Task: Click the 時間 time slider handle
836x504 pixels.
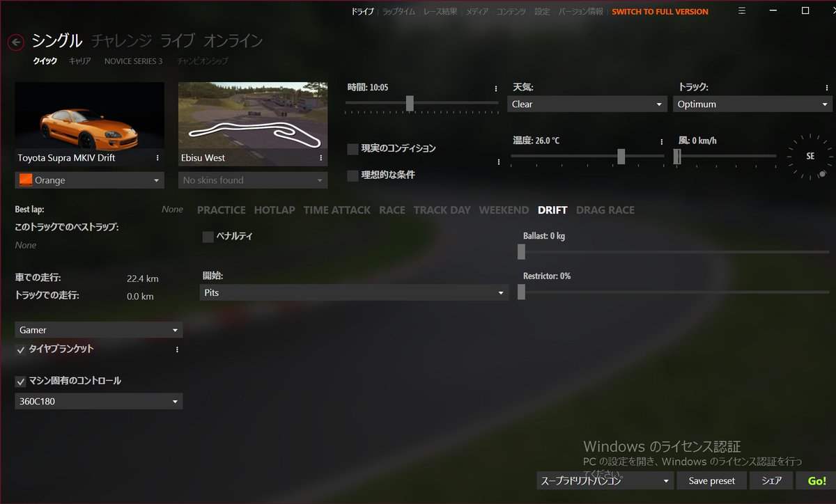Action: tap(410, 103)
